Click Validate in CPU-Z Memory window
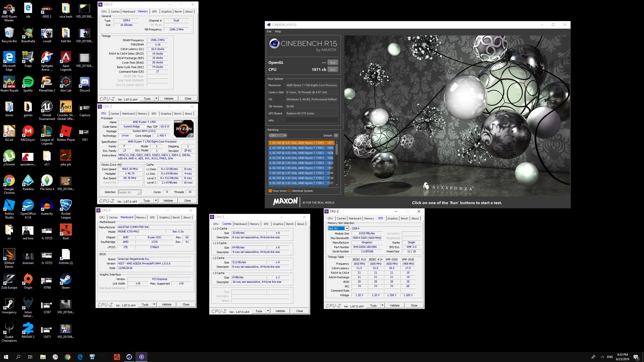 (169, 99)
